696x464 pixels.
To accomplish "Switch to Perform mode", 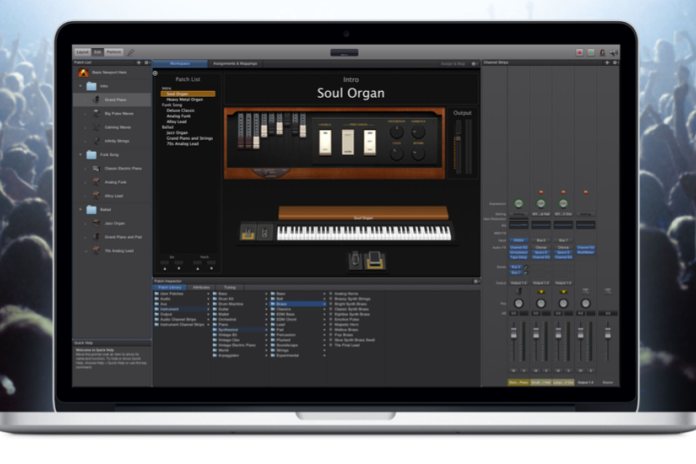I will (x=114, y=51).
